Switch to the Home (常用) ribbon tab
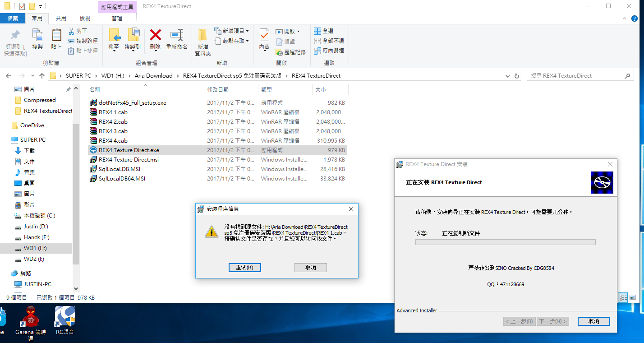 pos(37,19)
